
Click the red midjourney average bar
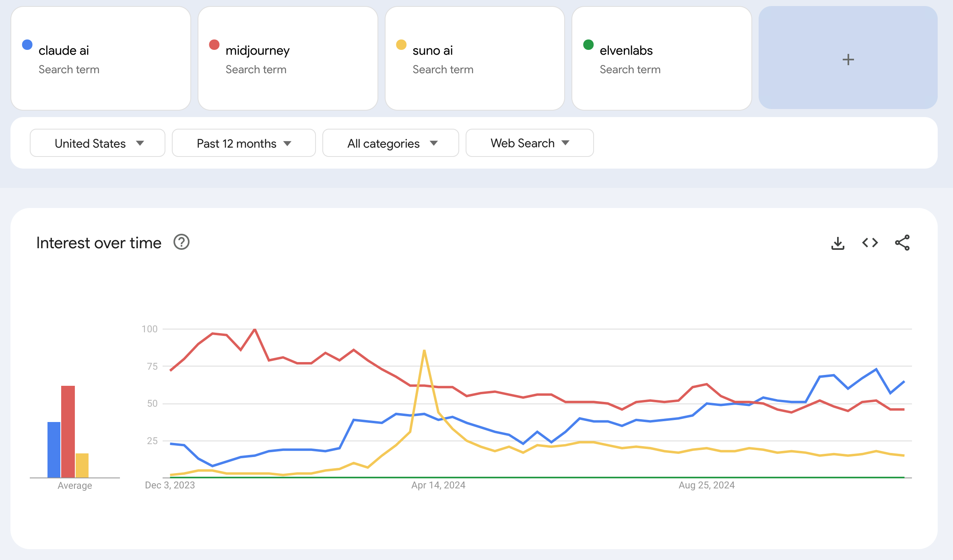point(68,432)
